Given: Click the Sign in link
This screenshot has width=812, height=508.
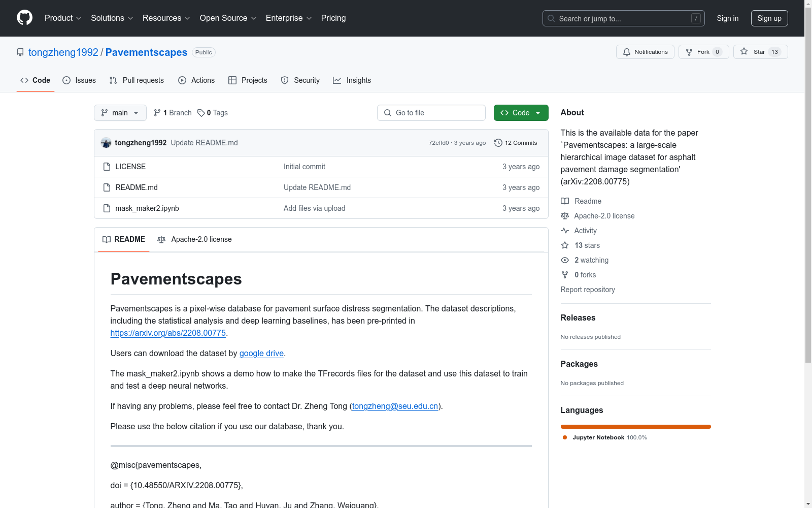Looking at the screenshot, I should coord(728,18).
